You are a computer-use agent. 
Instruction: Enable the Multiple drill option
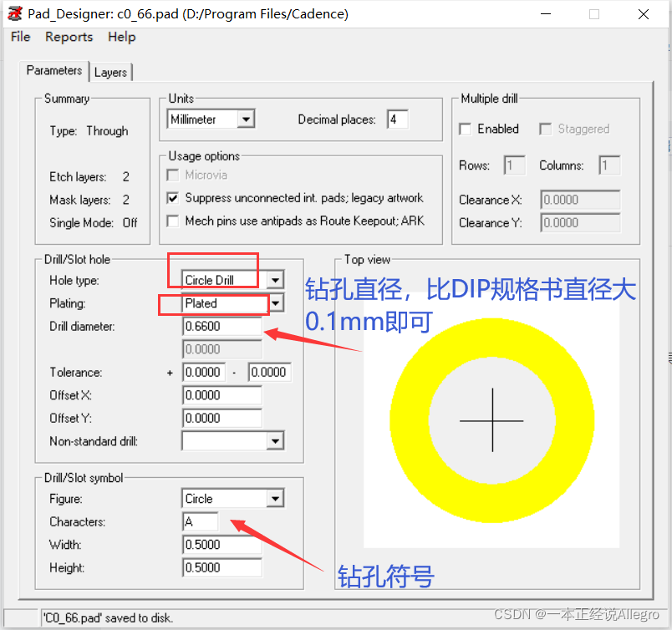[x=465, y=129]
